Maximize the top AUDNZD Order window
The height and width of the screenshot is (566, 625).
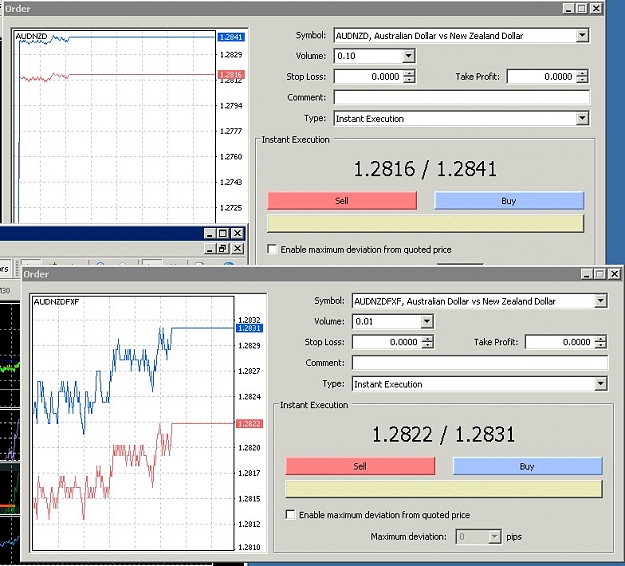click(582, 8)
